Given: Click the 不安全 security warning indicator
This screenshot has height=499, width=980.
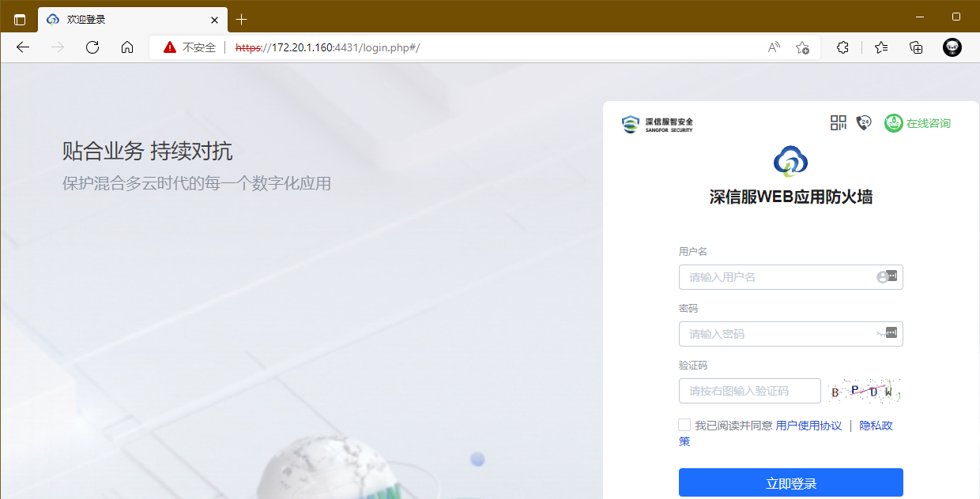Looking at the screenshot, I should (x=190, y=47).
